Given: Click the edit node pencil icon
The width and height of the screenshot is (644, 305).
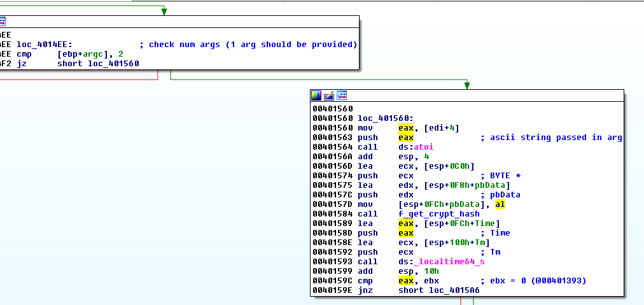Looking at the screenshot, I should pos(329,96).
